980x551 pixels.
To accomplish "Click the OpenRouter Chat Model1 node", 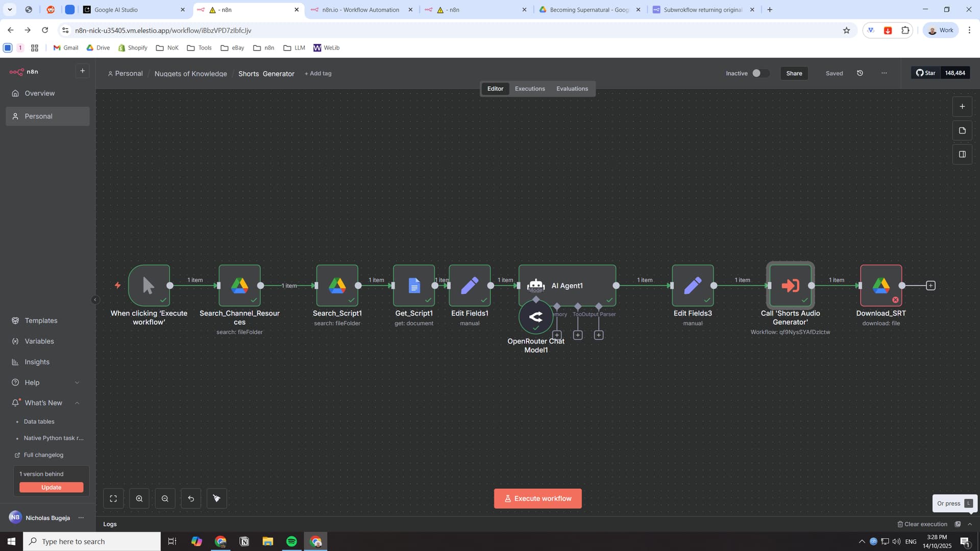I will point(535,317).
